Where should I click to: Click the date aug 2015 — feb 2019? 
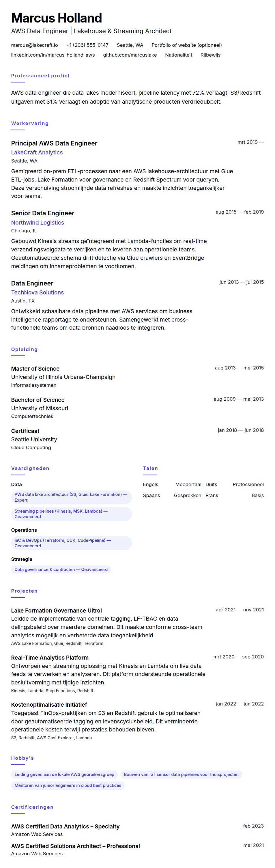(x=240, y=212)
